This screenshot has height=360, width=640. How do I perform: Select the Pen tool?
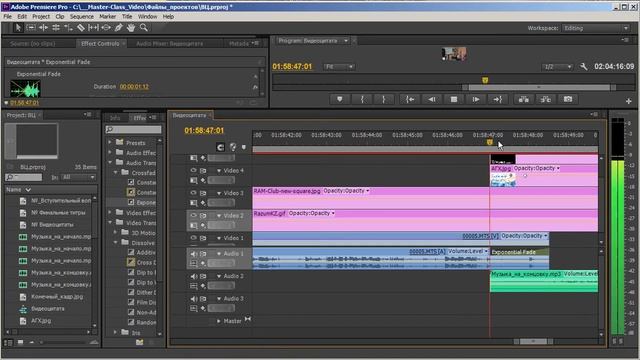pos(118,28)
